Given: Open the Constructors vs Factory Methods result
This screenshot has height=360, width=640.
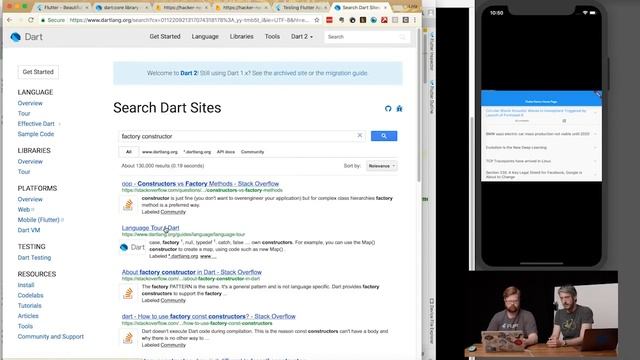Looking at the screenshot, I should (x=200, y=184).
